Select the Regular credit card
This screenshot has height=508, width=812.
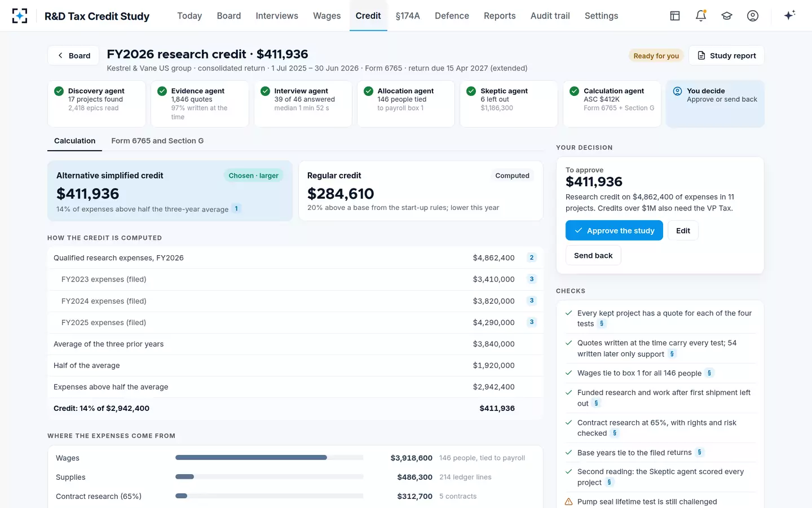click(421, 191)
